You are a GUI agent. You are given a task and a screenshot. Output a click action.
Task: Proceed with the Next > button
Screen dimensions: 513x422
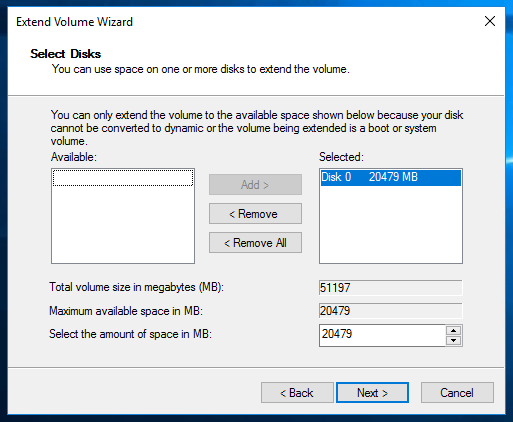click(x=372, y=393)
